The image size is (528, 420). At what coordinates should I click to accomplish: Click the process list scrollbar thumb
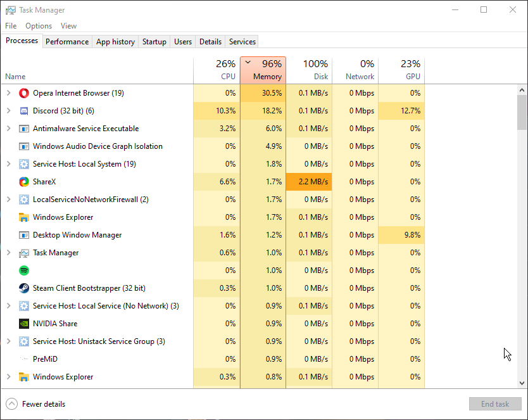[522, 112]
